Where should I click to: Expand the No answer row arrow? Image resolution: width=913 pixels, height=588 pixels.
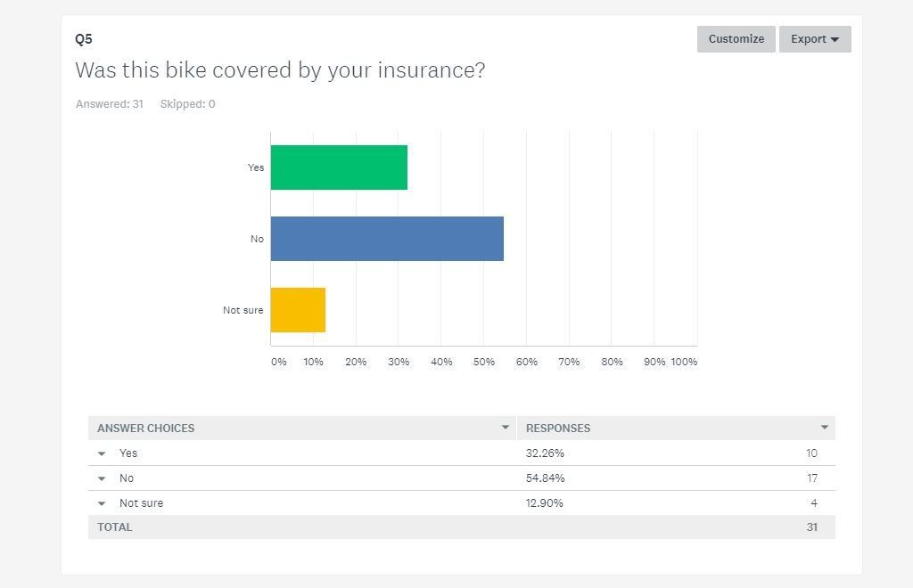(102, 478)
